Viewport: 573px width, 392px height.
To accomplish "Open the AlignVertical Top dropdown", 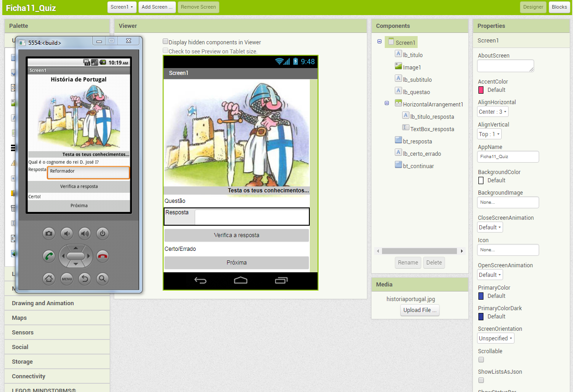I will [489, 134].
